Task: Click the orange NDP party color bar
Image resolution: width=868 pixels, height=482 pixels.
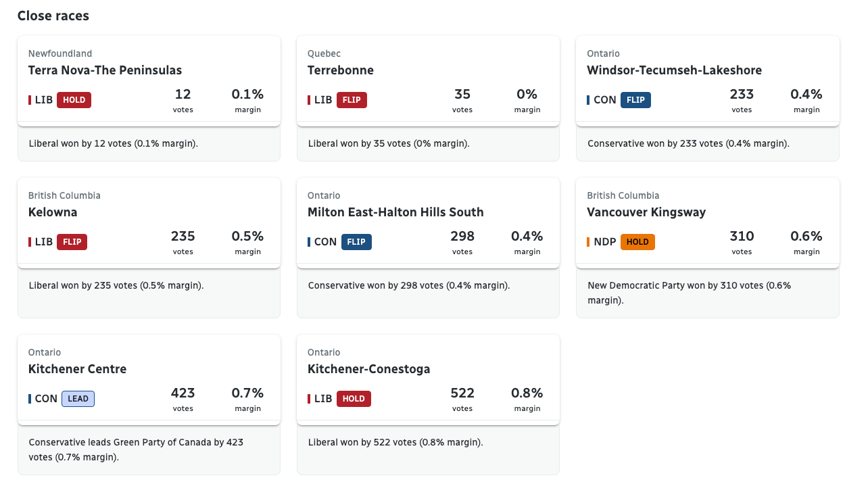Action: coord(588,242)
